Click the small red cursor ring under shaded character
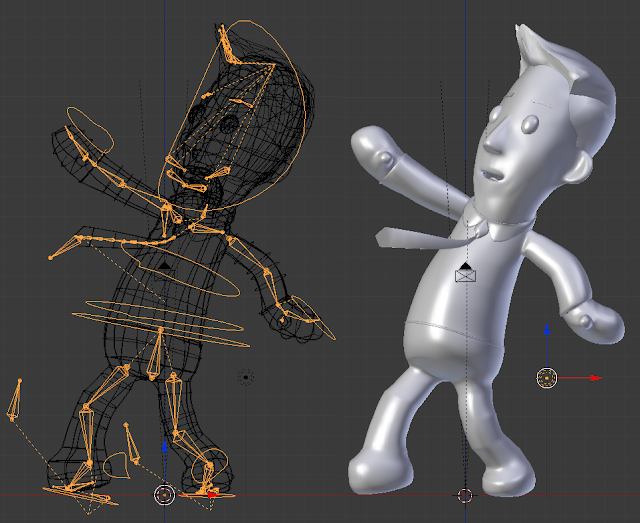The width and height of the screenshot is (640, 523). click(x=465, y=496)
